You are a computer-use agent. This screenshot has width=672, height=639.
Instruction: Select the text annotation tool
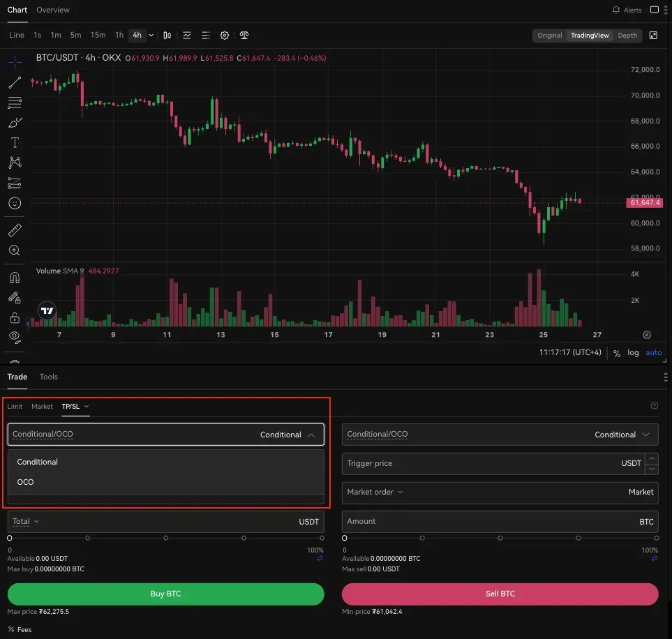tap(15, 142)
